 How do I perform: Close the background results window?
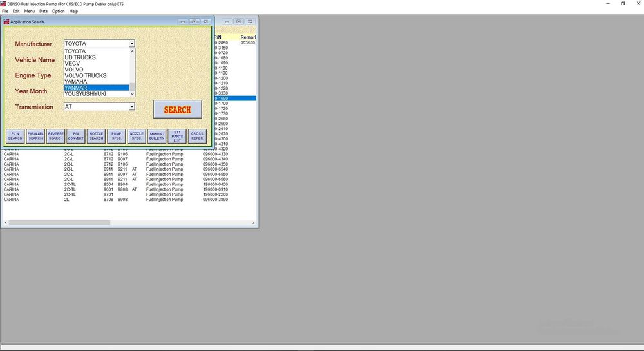coord(250,21)
